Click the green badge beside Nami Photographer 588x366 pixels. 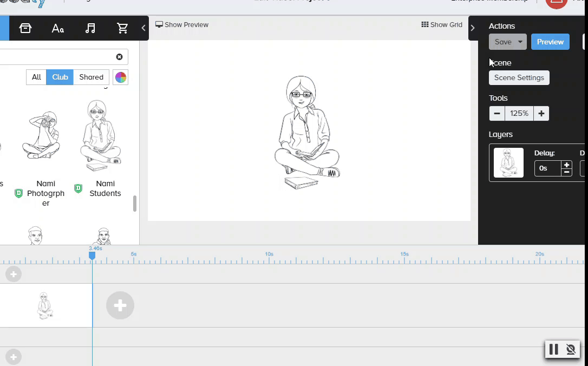tap(18, 193)
